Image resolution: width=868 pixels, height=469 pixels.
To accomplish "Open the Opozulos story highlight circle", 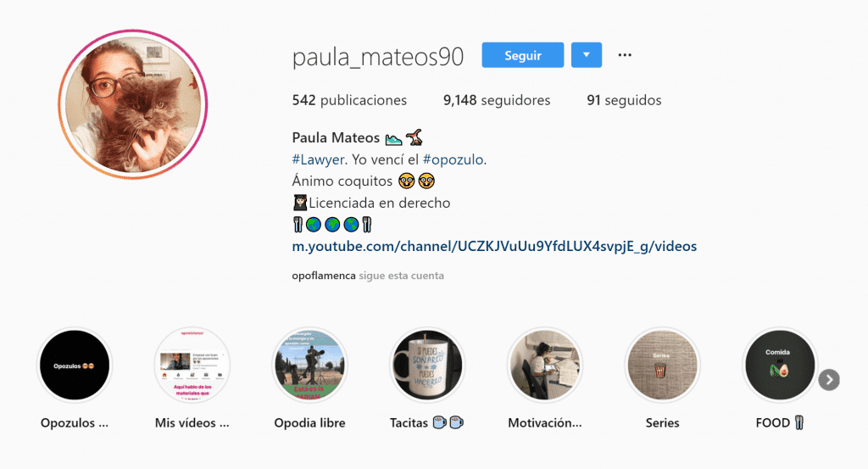I will click(x=75, y=365).
